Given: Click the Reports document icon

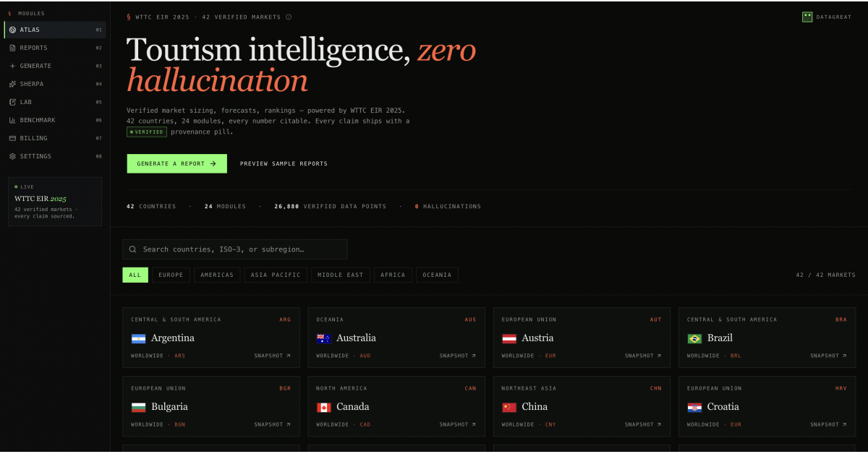Looking at the screenshot, I should 12,48.
